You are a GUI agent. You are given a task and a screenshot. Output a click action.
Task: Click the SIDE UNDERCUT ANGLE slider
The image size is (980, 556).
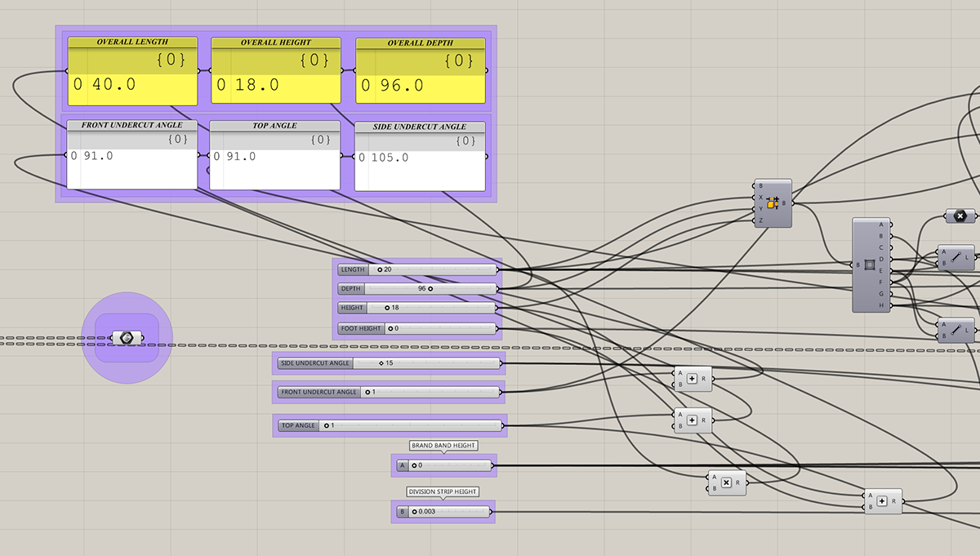tap(389, 363)
